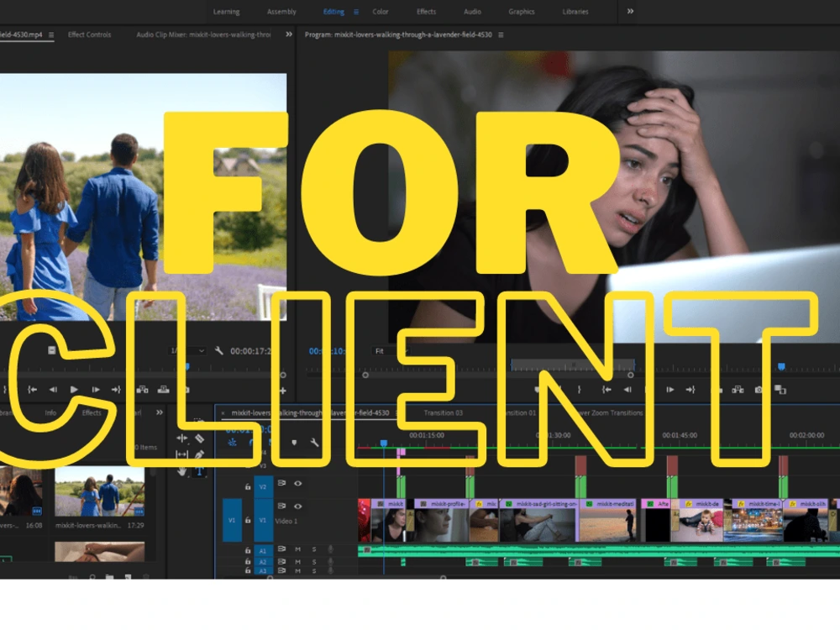Screen dimensions: 840x630
Task: Export a frame using the camera icon
Action: tap(758, 390)
